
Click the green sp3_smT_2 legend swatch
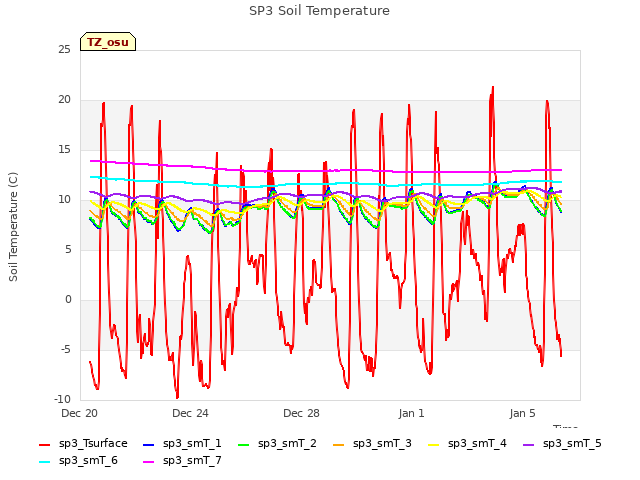tap(244, 444)
